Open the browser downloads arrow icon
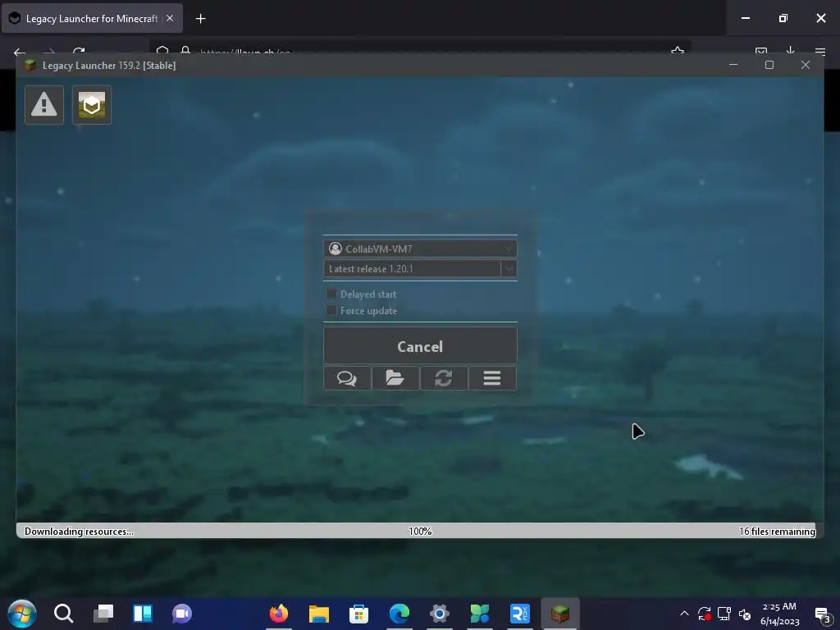The image size is (840, 630). pyautogui.click(x=790, y=52)
